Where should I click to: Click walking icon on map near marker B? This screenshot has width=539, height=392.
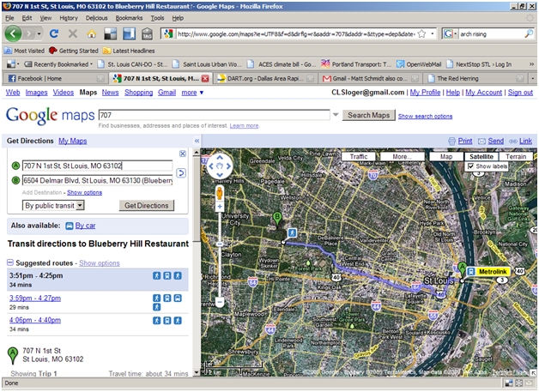292,233
